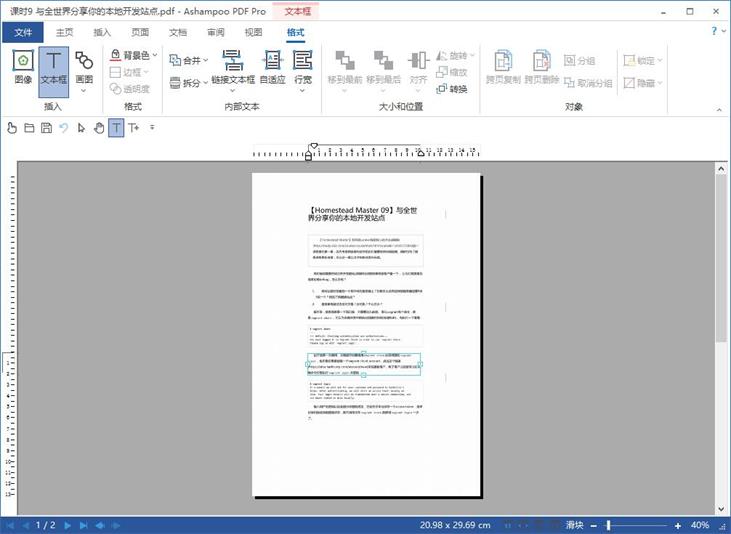Click the touch mode hand-pointer icon
The width and height of the screenshot is (731, 534).
(12, 127)
